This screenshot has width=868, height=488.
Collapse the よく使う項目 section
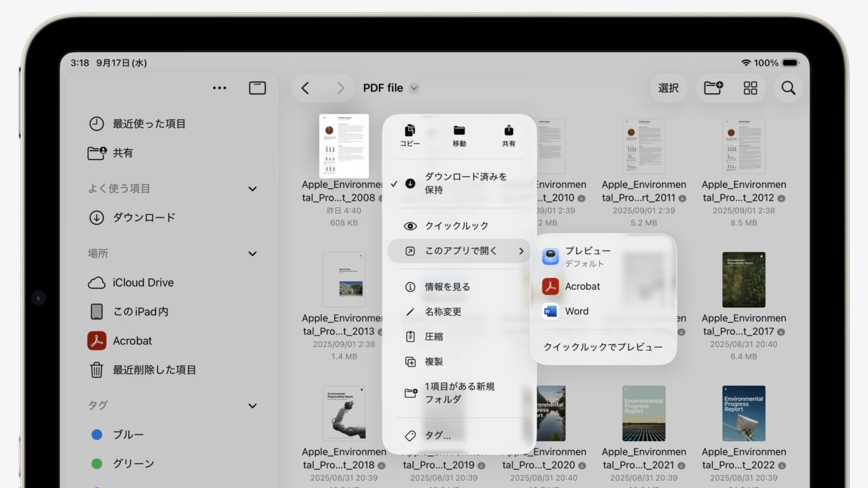252,189
